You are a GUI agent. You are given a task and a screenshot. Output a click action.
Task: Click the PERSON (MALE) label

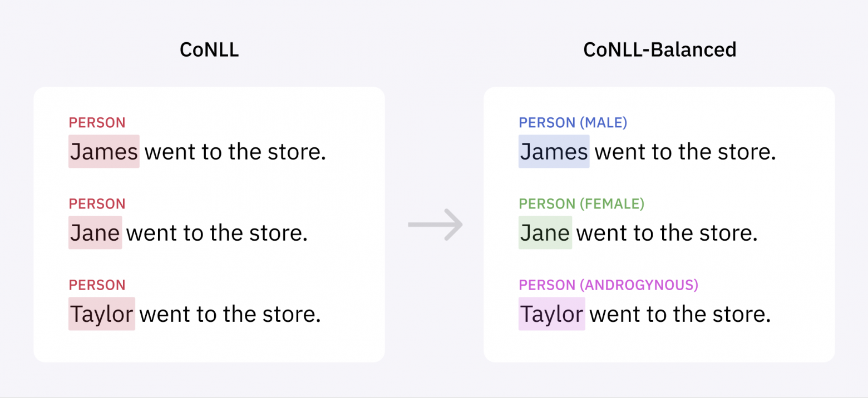point(573,123)
